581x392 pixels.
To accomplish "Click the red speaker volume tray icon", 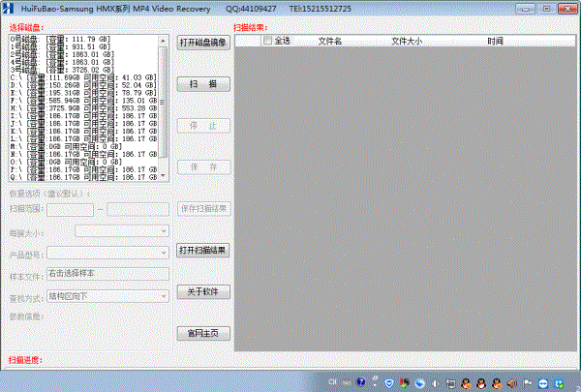I will click(512, 383).
